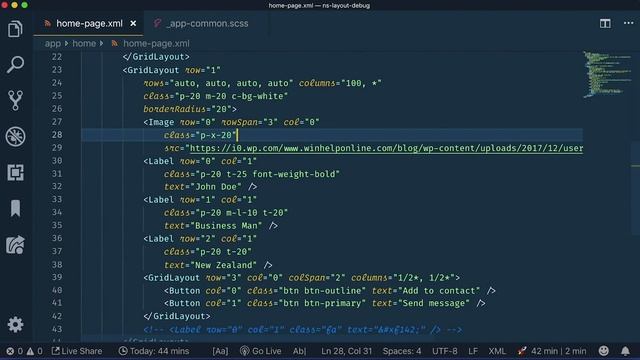Viewport: 640px width, 360px height.
Task: Open notifications bell
Action: [625, 351]
